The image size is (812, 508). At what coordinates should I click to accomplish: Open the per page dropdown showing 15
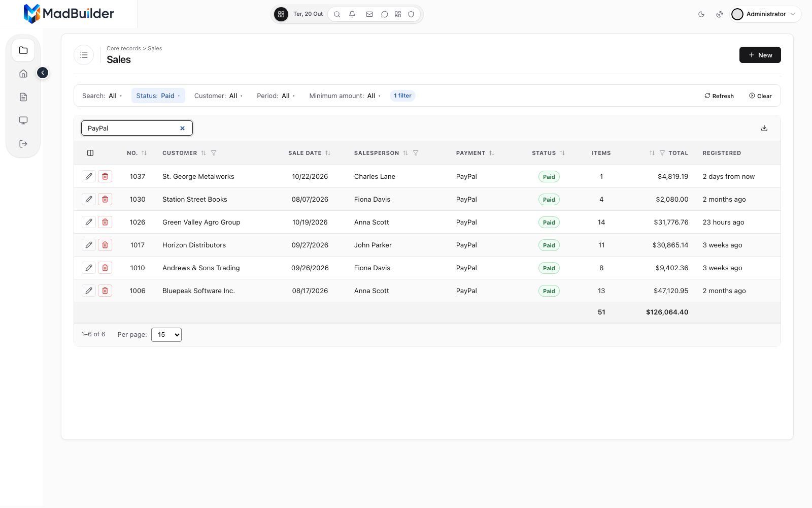[166, 335]
